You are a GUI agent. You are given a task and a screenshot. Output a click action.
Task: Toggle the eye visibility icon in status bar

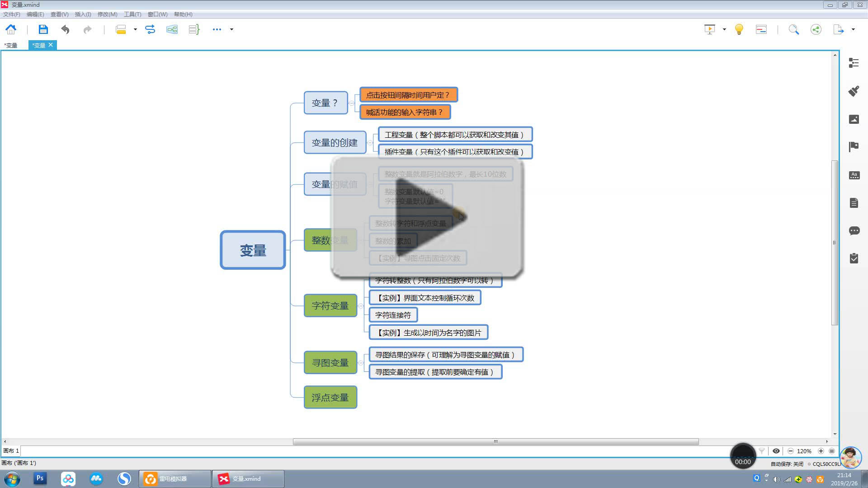(776, 451)
